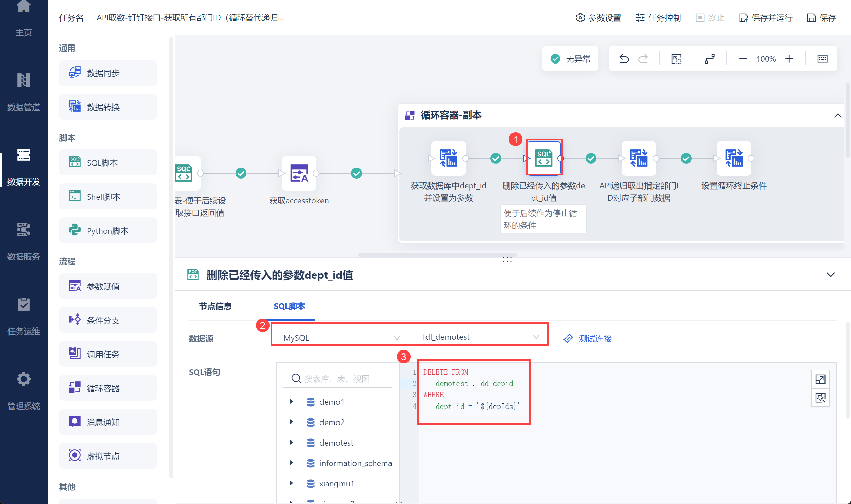Switch to the 节点信息 tab
851x504 pixels.
click(215, 306)
